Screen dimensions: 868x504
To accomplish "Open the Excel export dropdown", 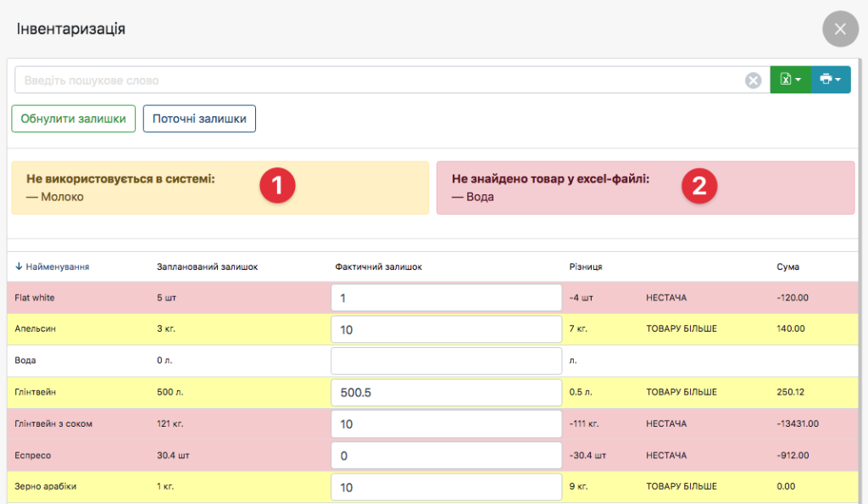I will click(x=790, y=80).
